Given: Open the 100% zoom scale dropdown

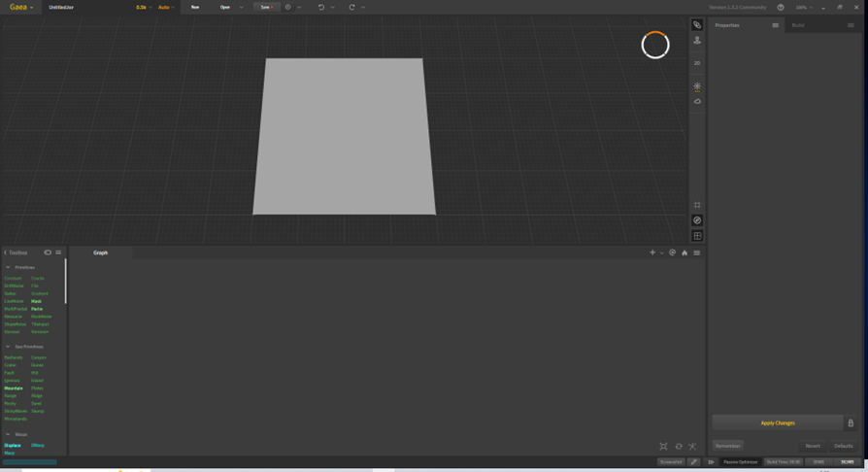Looking at the screenshot, I should (x=804, y=7).
